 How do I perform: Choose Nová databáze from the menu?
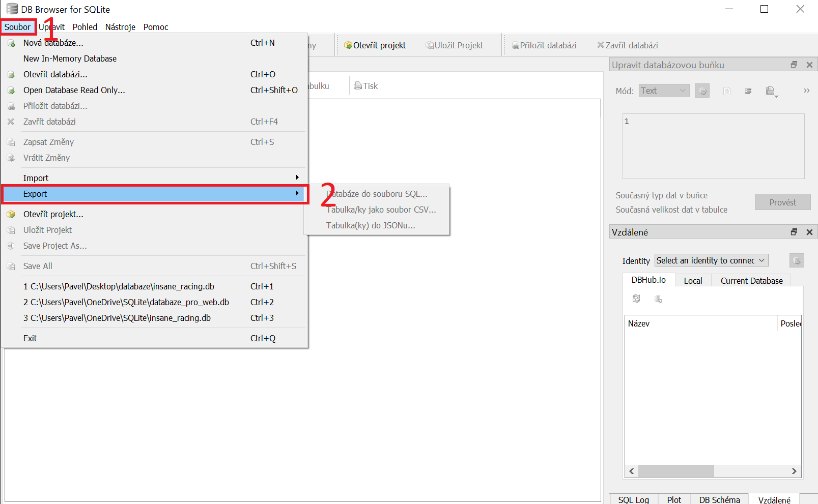(x=154, y=43)
